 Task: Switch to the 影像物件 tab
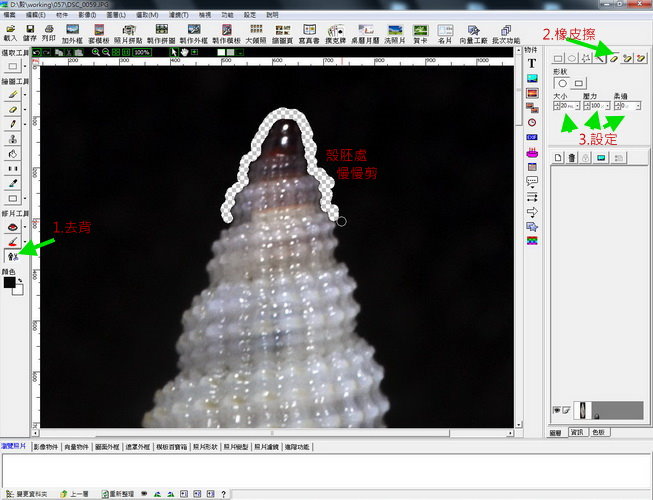click(x=46, y=446)
